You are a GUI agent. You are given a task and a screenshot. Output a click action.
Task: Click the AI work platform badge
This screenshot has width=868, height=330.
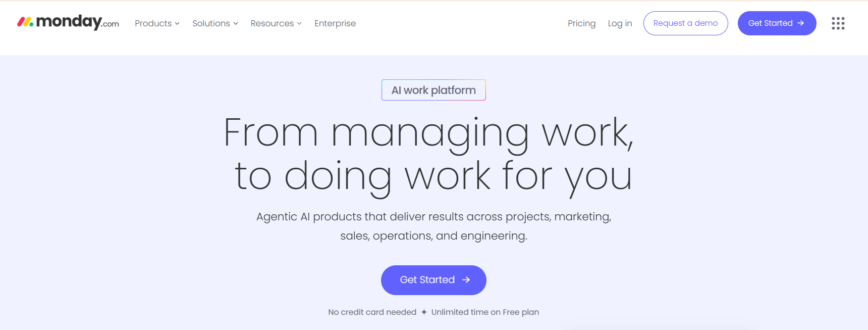click(433, 90)
